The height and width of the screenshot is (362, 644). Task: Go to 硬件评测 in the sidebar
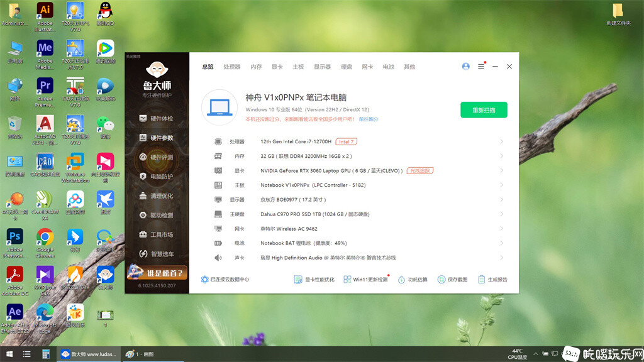click(x=157, y=157)
